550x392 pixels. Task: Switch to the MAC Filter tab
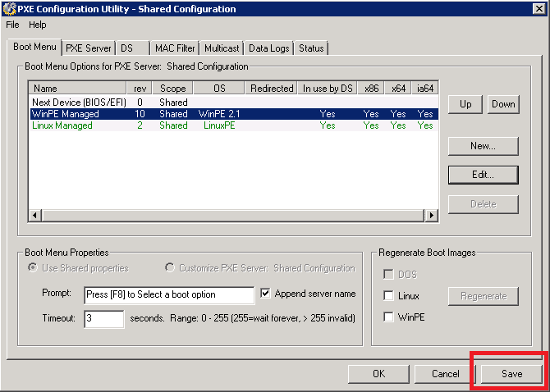click(x=175, y=48)
